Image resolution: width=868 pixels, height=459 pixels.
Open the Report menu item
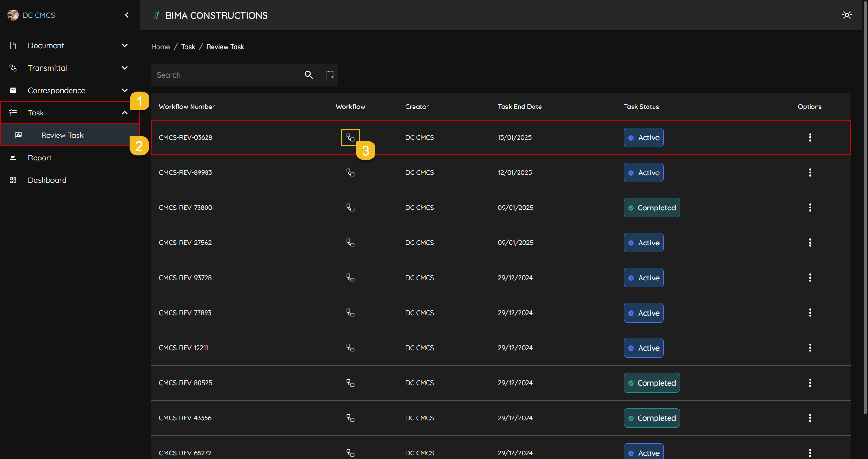point(40,158)
